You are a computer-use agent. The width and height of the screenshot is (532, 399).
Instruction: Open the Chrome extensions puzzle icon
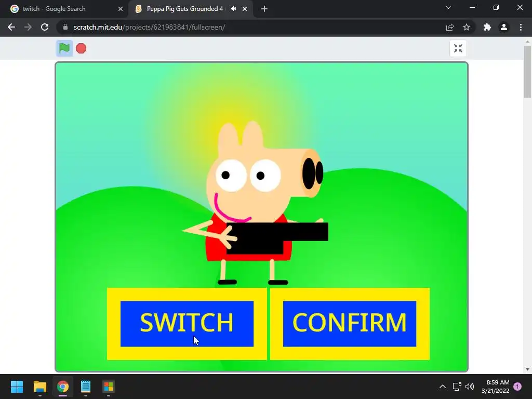pyautogui.click(x=487, y=27)
